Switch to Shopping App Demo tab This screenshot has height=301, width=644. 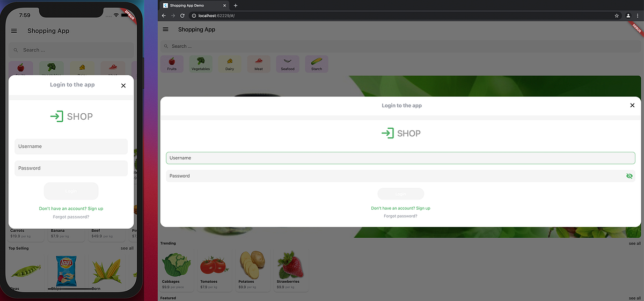pyautogui.click(x=192, y=5)
